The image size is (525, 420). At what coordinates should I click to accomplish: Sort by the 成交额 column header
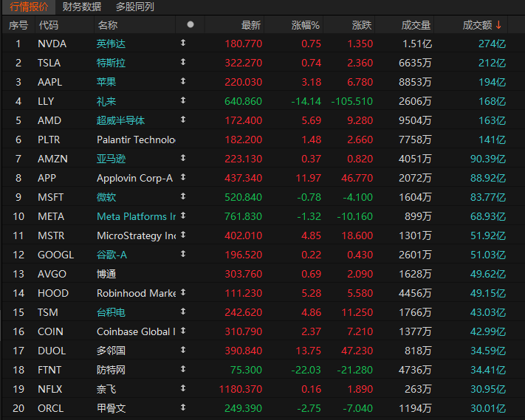(x=477, y=25)
